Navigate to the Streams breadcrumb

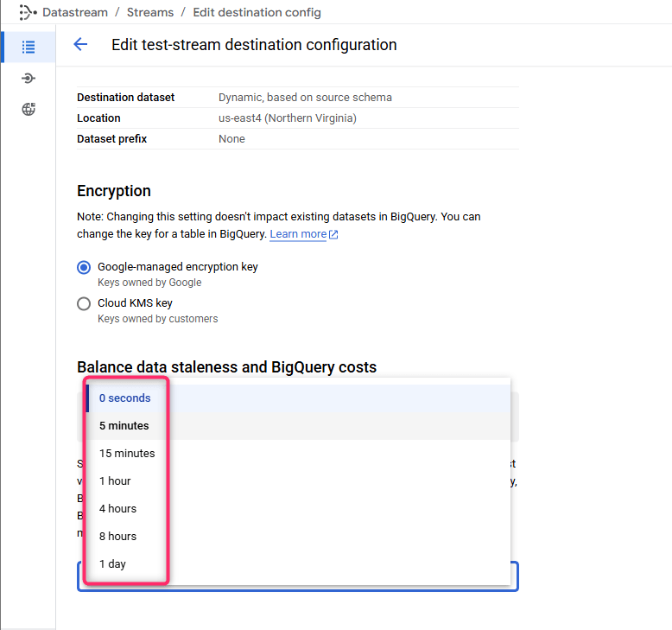pos(150,12)
